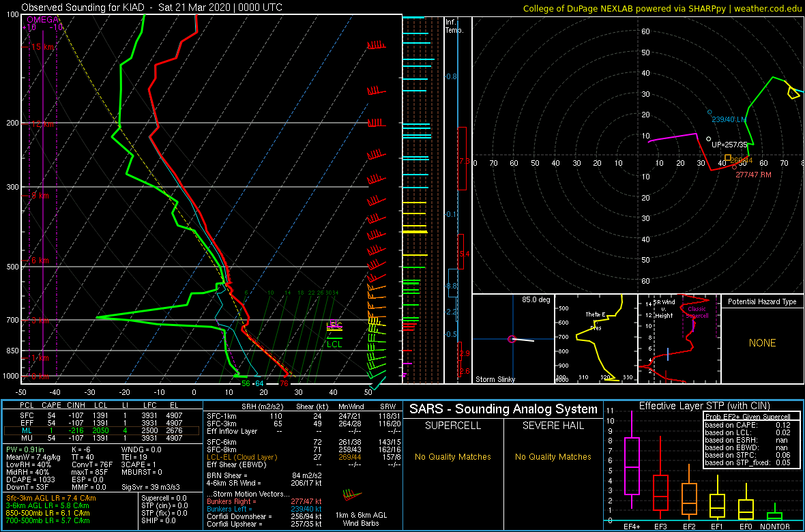Select the SFC parcel row
The width and height of the screenshot is (805, 532).
coord(102,414)
